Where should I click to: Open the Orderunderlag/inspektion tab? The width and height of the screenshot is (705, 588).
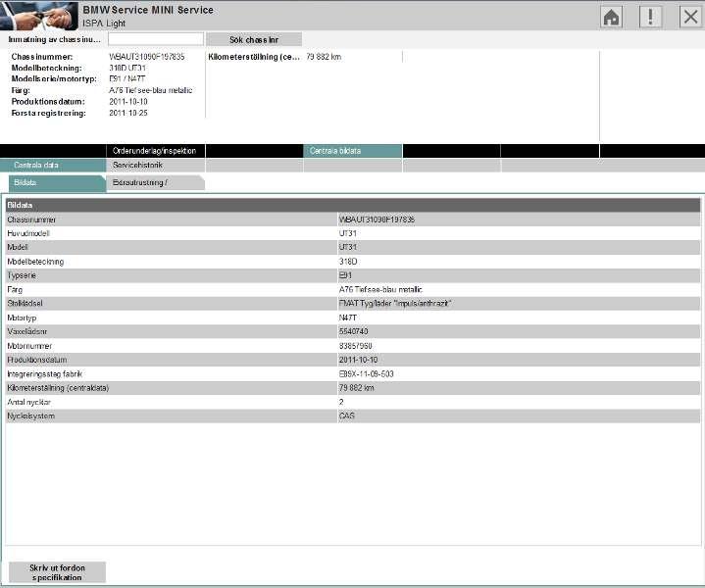tap(156, 151)
